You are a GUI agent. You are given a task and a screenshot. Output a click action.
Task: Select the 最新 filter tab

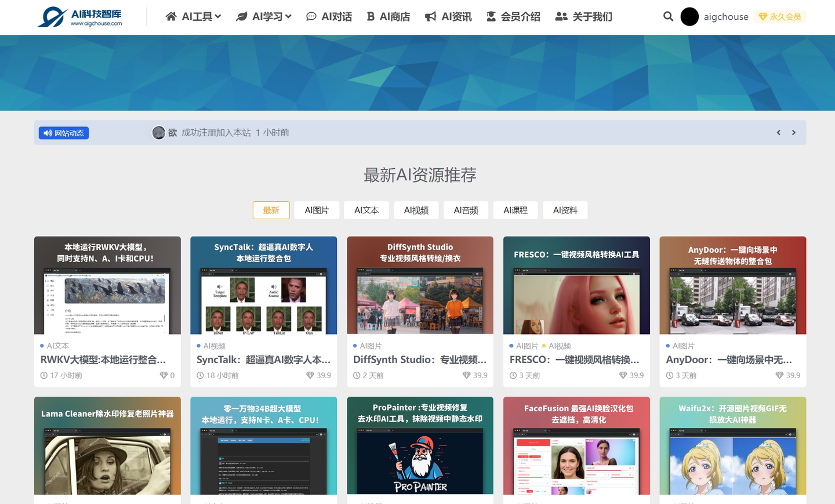point(271,211)
